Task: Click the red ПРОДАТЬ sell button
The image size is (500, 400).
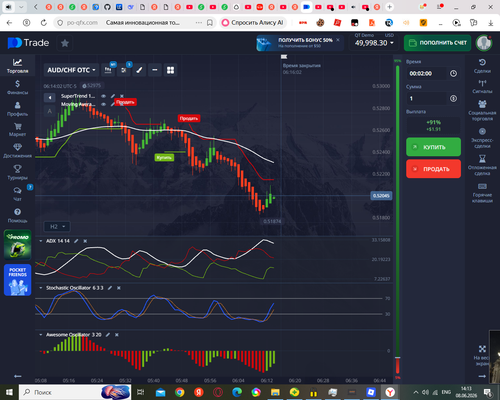Action: [x=433, y=169]
